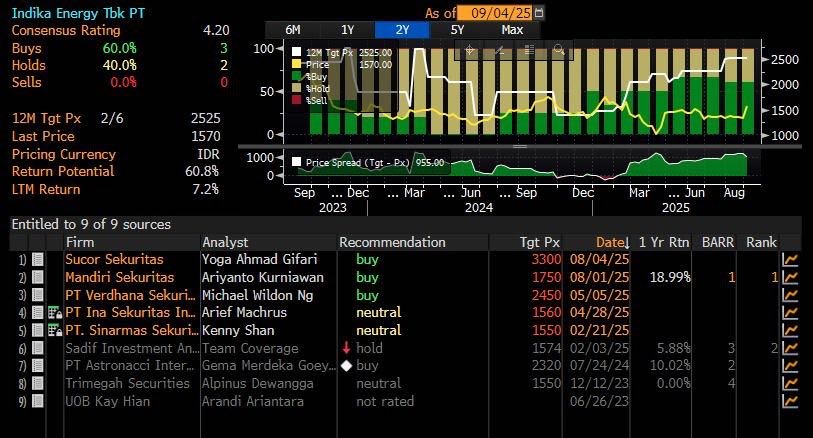
Task: Click the Return Potential value 60.8%
Action: [202, 171]
